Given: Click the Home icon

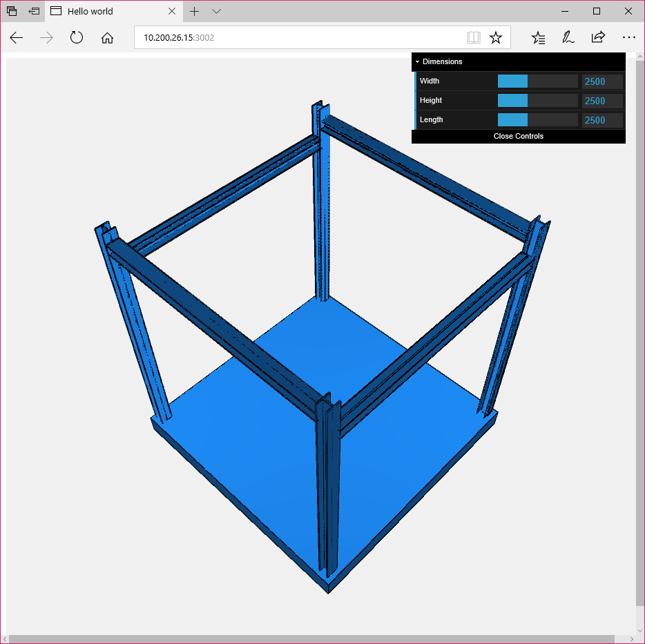Looking at the screenshot, I should coord(107,37).
